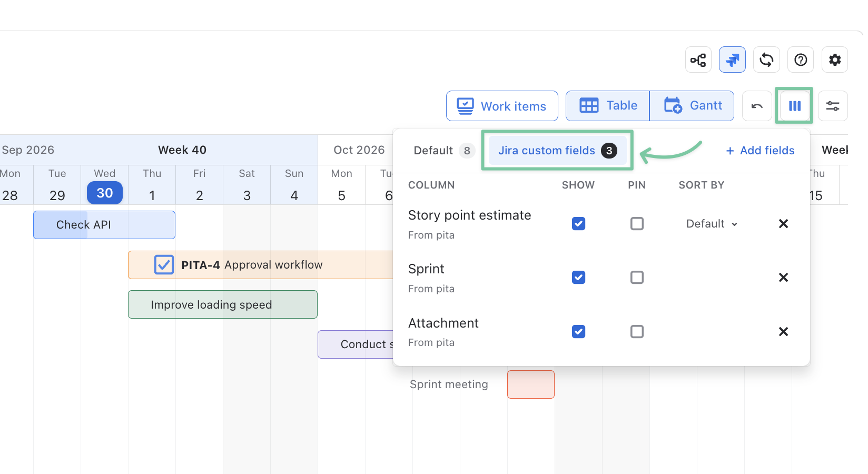Screen dimensions: 868x474
Task: Select the Check API task bar
Action: coord(104,225)
